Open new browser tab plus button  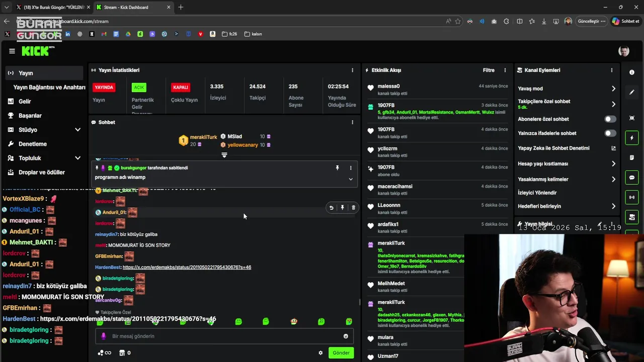[181, 7]
